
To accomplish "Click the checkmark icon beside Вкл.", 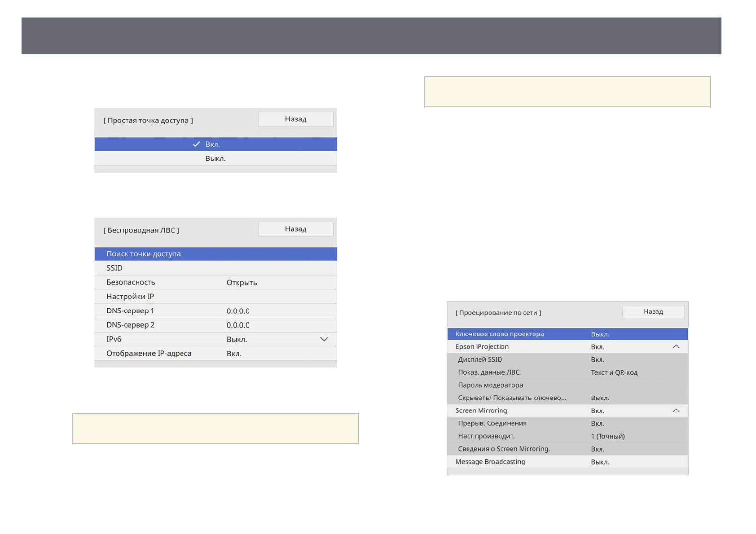I will click(196, 144).
